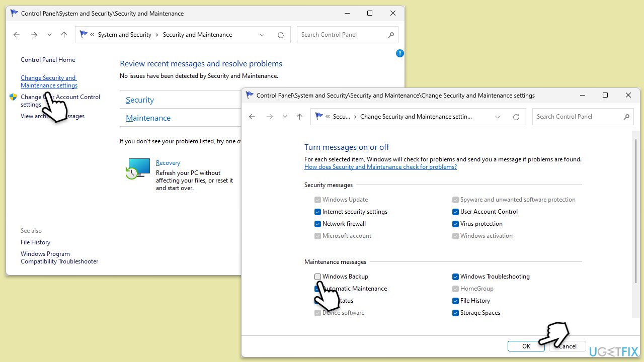Minimize the Change settings window
Screen dimensions: 644x362
tap(582, 95)
